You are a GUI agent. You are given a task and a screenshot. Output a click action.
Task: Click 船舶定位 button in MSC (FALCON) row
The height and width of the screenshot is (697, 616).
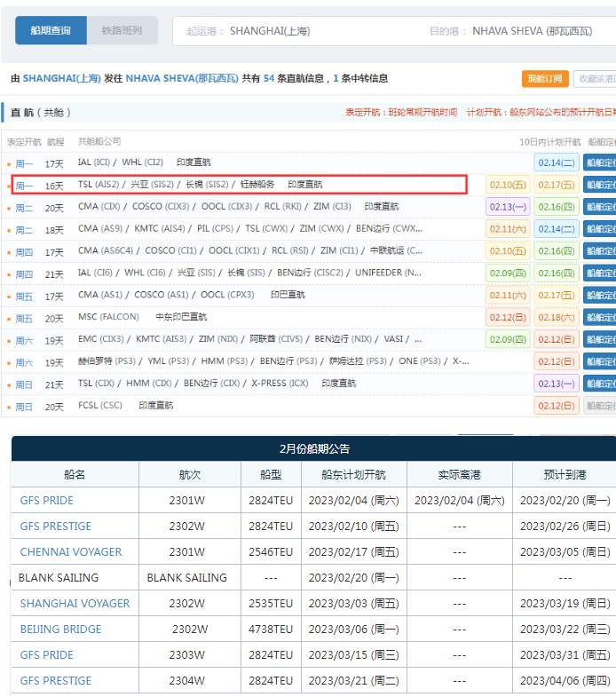(x=599, y=317)
